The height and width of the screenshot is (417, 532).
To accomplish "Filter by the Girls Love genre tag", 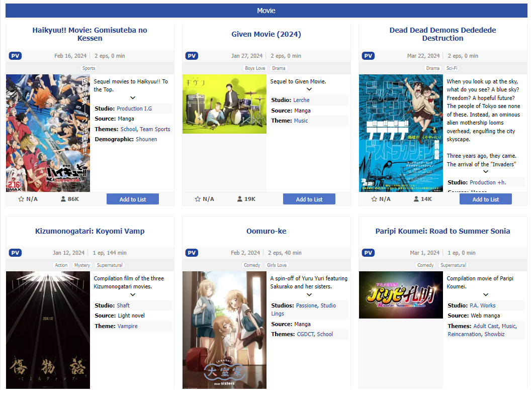I will 277,265.
